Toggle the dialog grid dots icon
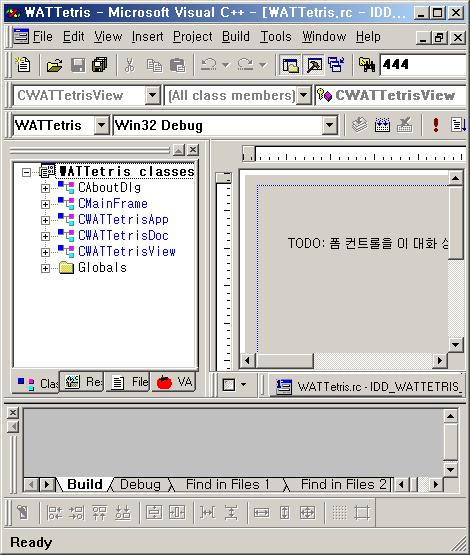This screenshot has width=470, height=555. (x=339, y=512)
